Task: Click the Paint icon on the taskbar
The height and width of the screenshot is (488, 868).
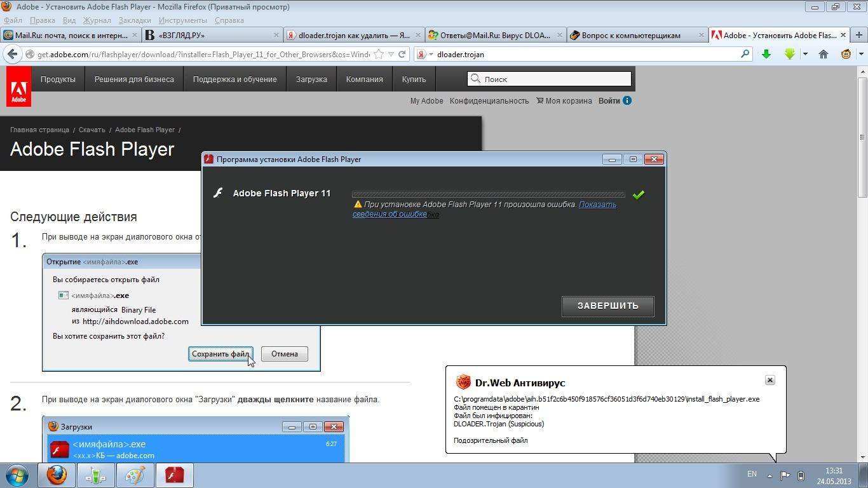Action: pos(135,475)
